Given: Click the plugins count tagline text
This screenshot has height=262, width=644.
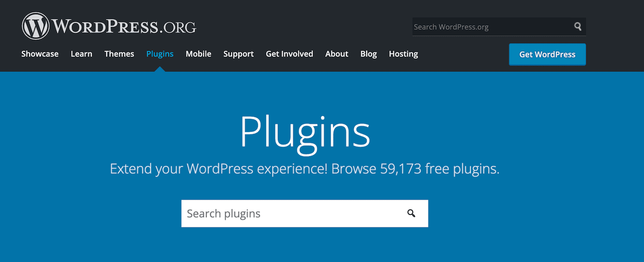Looking at the screenshot, I should [305, 169].
